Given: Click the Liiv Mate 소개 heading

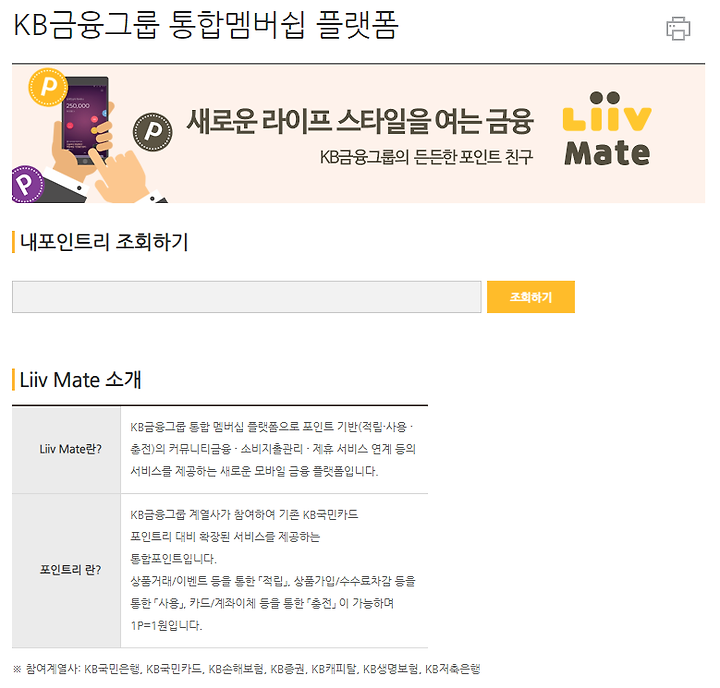Looking at the screenshot, I should 80,380.
